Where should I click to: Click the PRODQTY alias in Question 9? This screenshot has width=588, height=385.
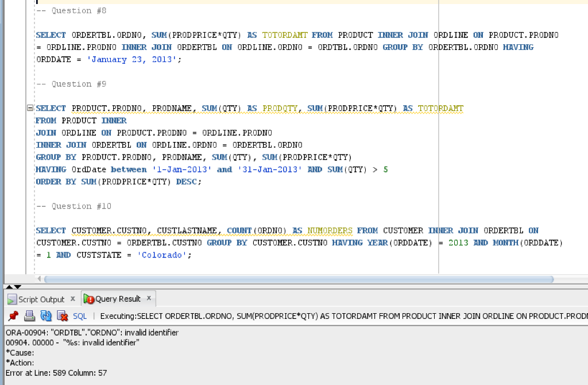[280, 108]
